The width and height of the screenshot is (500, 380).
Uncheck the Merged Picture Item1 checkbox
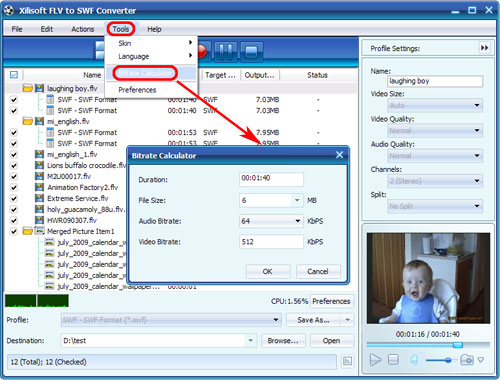pos(14,232)
